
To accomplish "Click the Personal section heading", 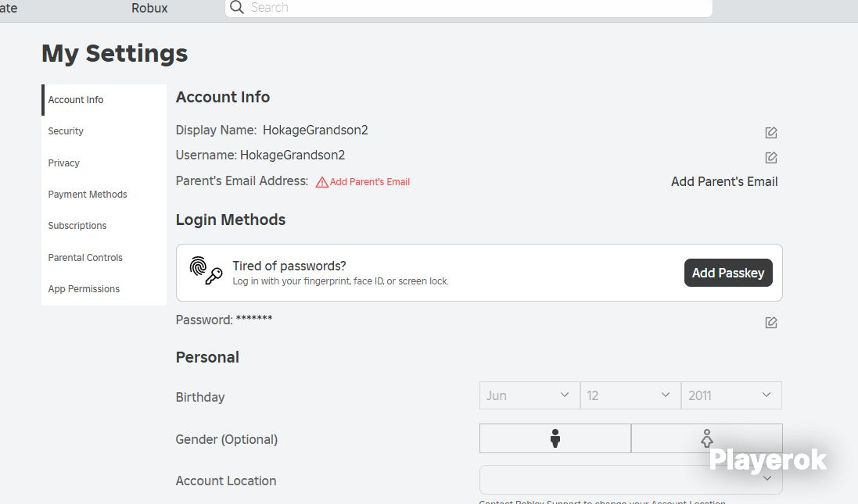I will [207, 357].
